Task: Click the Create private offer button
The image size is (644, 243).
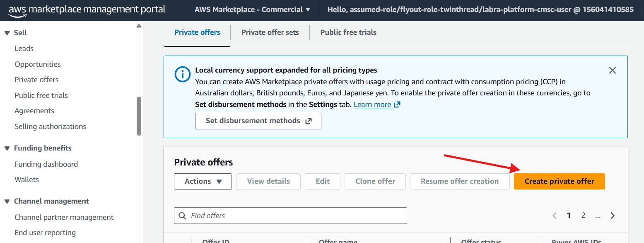Action: pyautogui.click(x=559, y=181)
